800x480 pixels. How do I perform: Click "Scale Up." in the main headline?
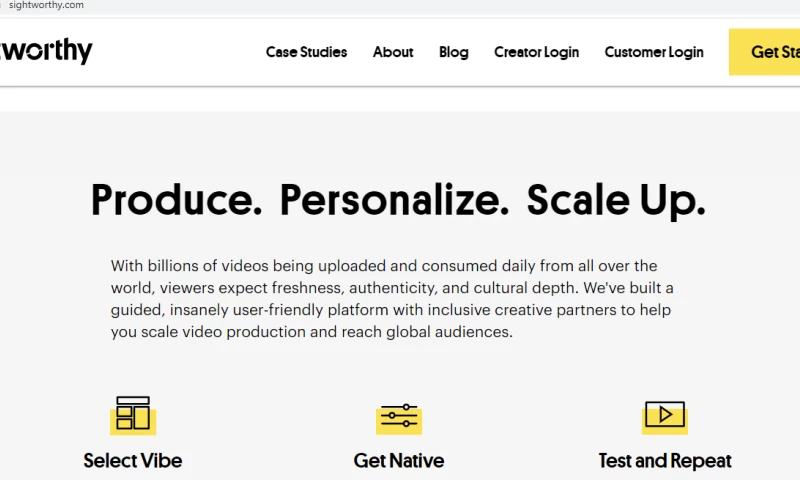coord(616,200)
